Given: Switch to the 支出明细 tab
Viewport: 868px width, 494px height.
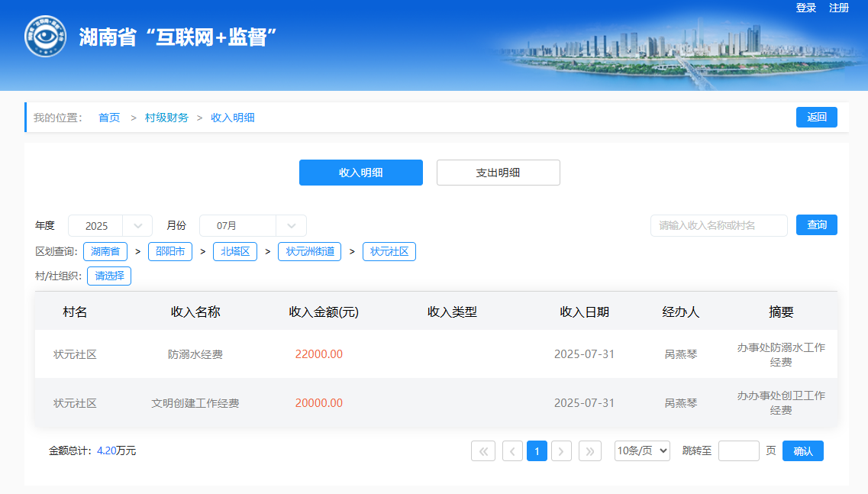Looking at the screenshot, I should tap(498, 173).
